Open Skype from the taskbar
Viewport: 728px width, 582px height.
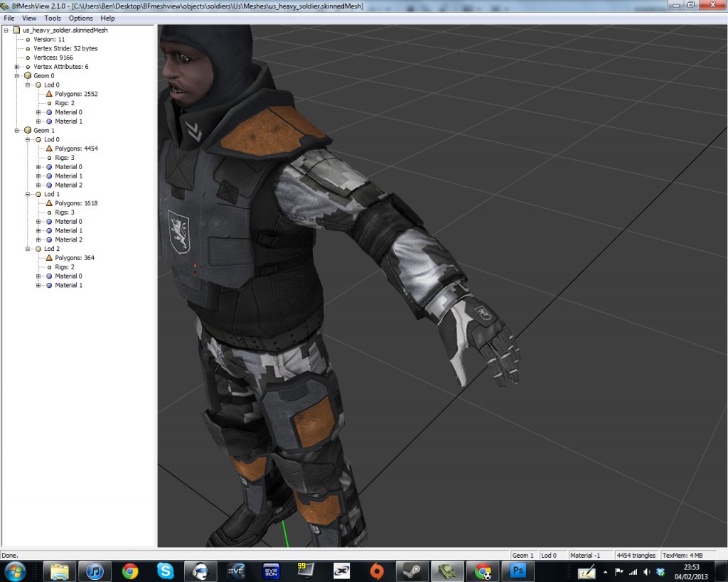[165, 571]
